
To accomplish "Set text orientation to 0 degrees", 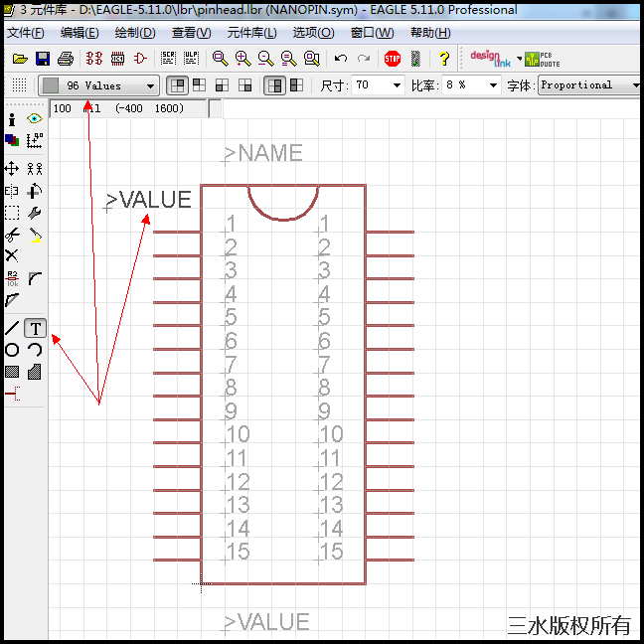I will pos(178,85).
